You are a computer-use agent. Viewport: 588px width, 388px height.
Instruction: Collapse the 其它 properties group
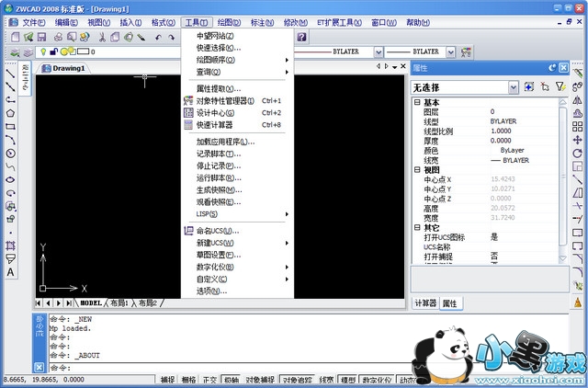point(417,227)
